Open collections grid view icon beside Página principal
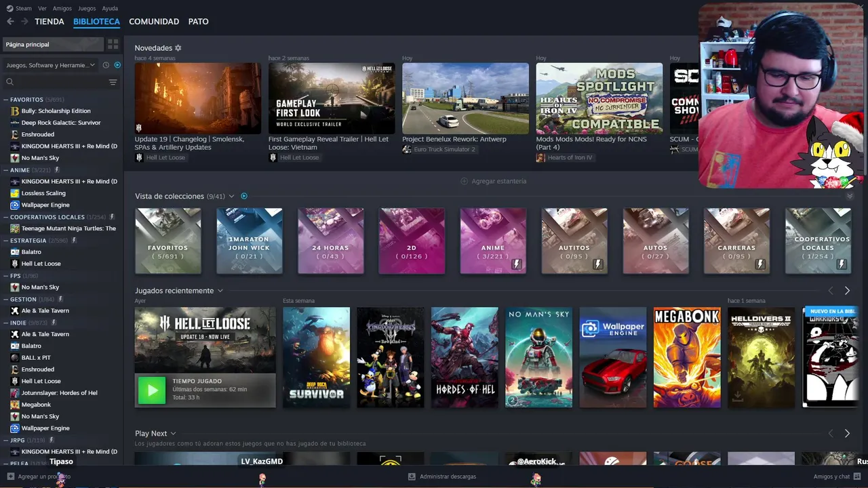 click(113, 44)
